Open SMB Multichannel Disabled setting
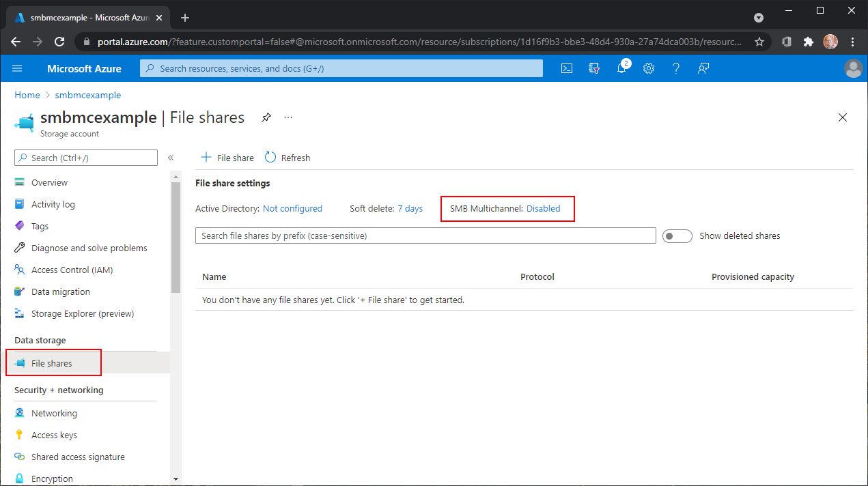This screenshot has height=486, width=868. tap(543, 209)
